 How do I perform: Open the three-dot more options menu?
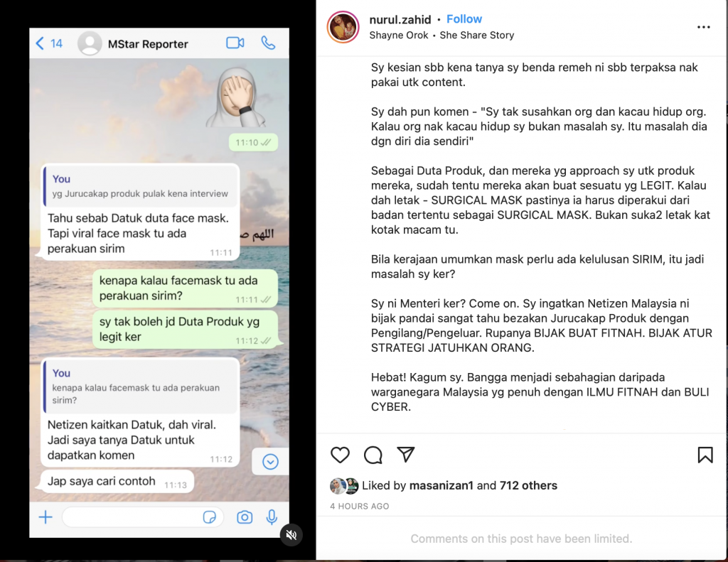[x=703, y=28]
